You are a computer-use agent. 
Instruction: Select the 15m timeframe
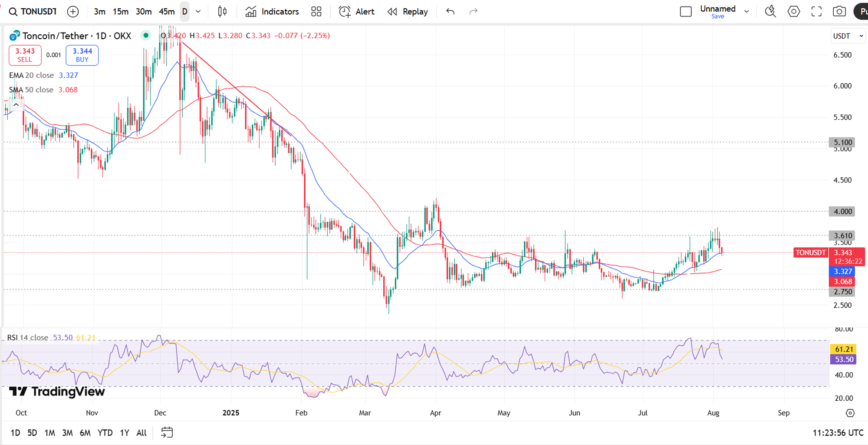[x=121, y=12]
